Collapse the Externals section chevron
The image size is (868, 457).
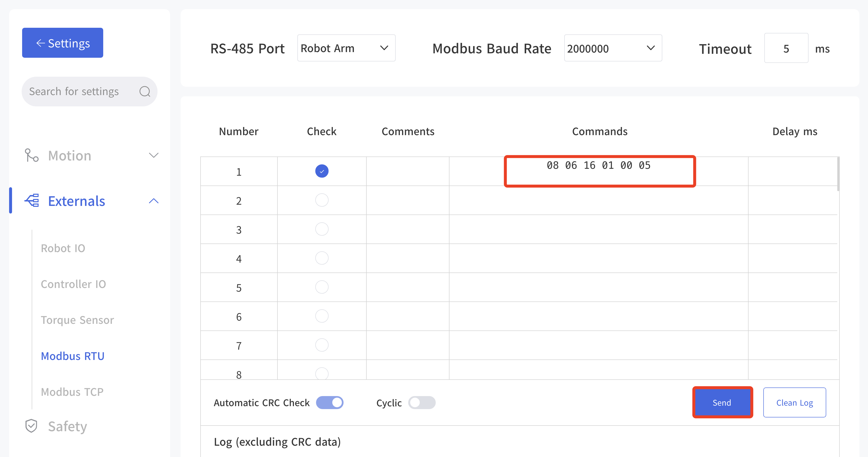(154, 201)
